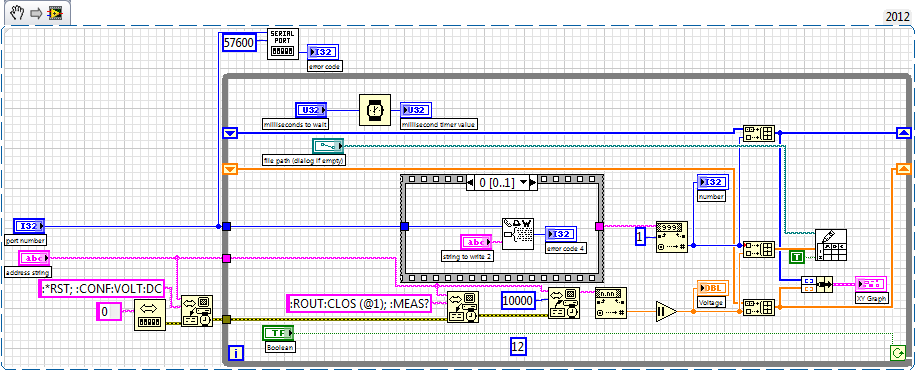Select the abc address string control terminal
Image resolution: width=916 pixels, height=371 pixels.
point(34,258)
